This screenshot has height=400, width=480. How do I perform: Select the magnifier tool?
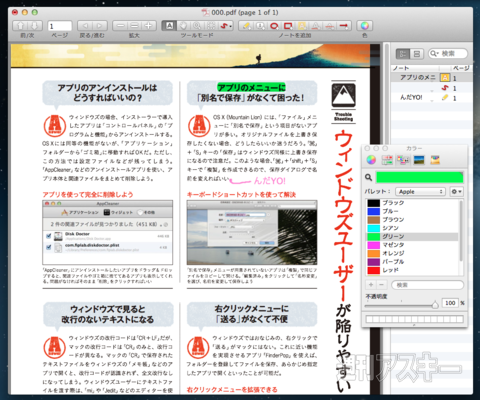(197, 26)
